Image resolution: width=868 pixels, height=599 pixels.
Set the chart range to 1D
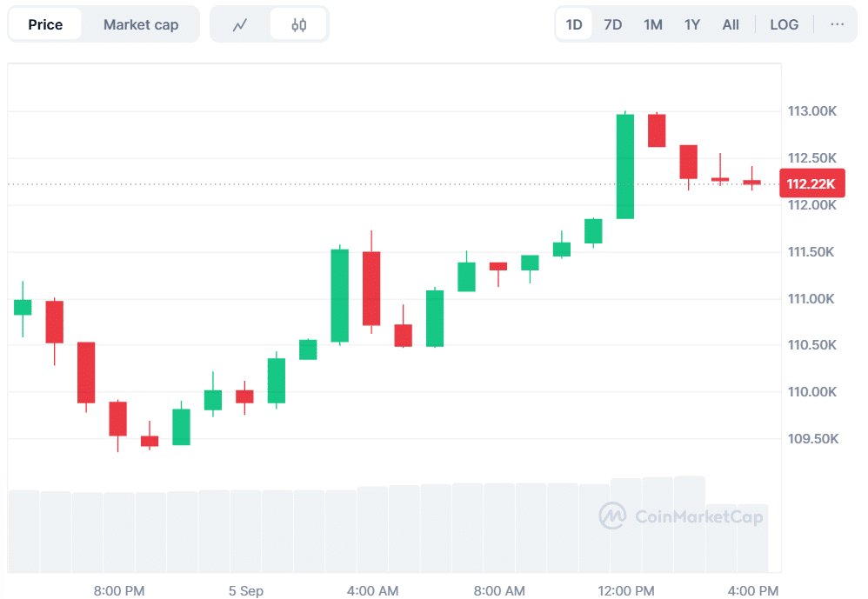[x=574, y=24]
